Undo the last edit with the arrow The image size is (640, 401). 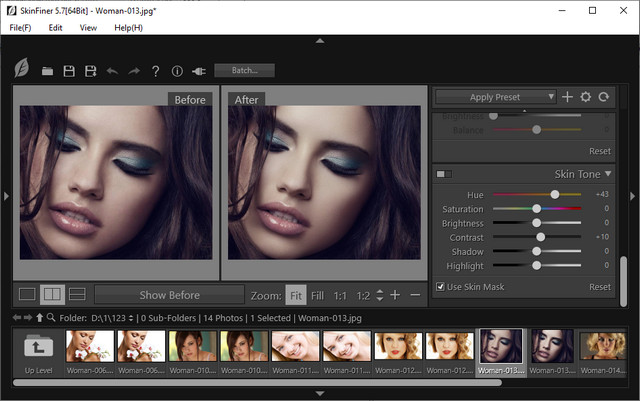112,71
